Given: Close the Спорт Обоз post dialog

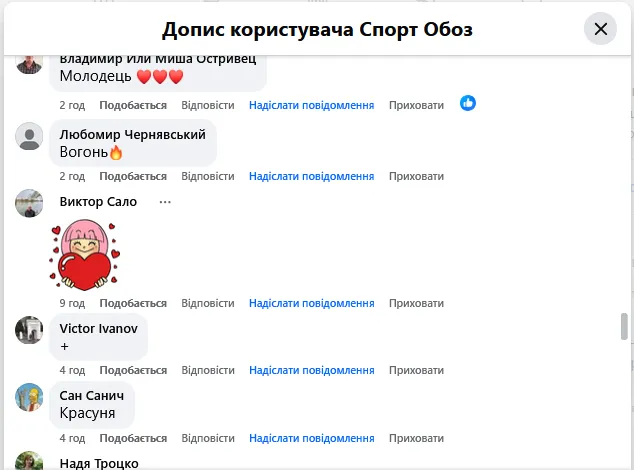Looking at the screenshot, I should pos(600,29).
